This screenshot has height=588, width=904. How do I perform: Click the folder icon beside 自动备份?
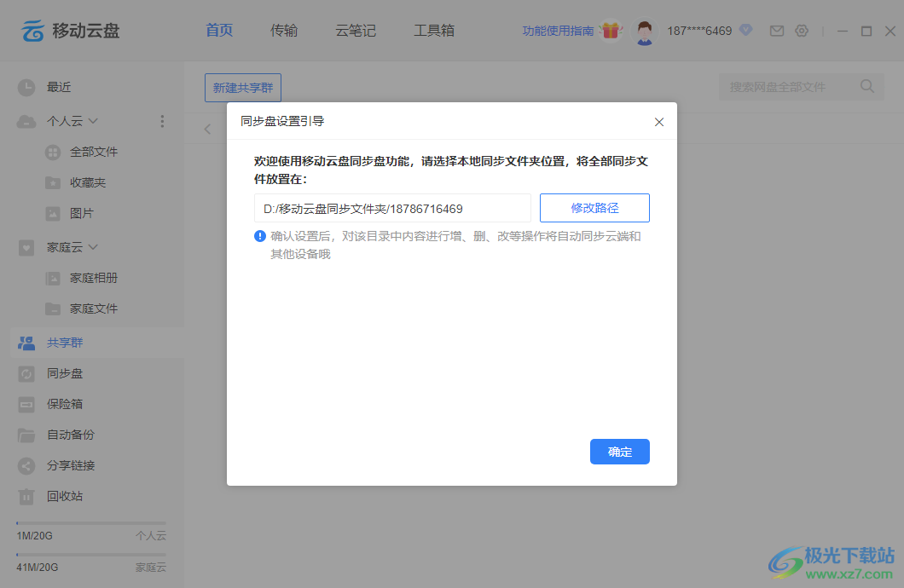[x=26, y=435]
